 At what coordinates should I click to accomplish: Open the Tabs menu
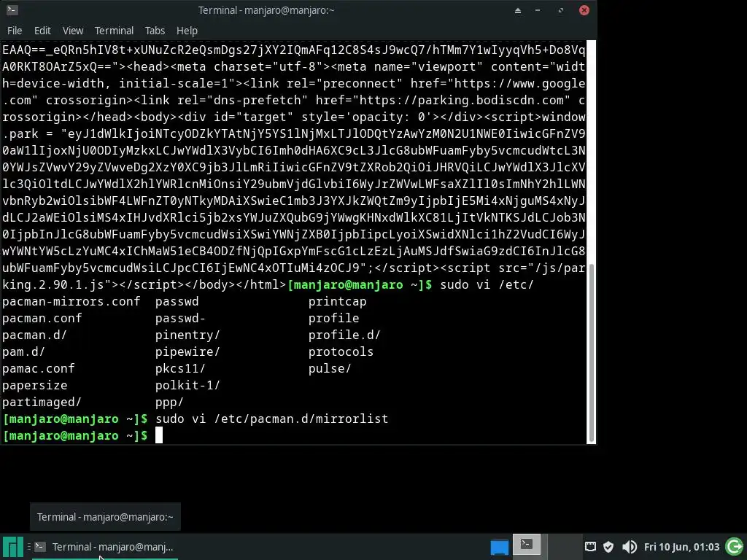coord(155,31)
